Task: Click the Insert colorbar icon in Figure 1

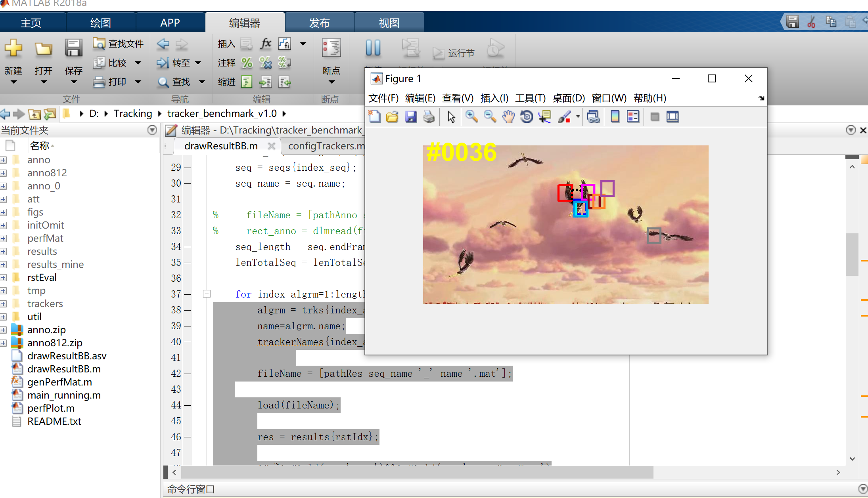Action: [x=615, y=117]
